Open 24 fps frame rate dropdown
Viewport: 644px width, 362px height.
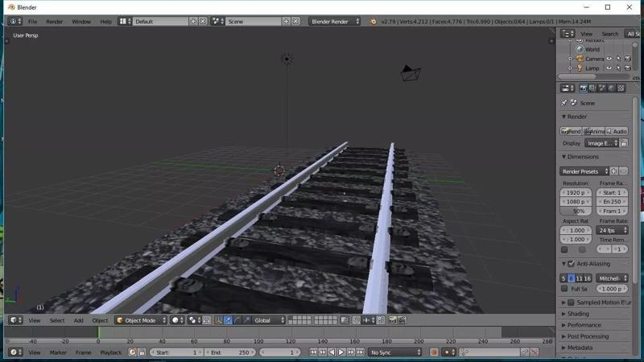(613, 230)
